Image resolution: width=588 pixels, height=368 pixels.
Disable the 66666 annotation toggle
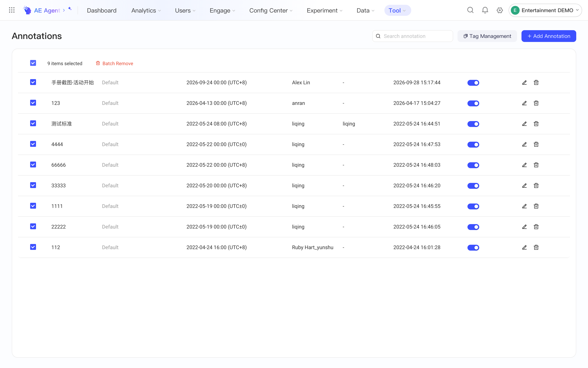[473, 165]
